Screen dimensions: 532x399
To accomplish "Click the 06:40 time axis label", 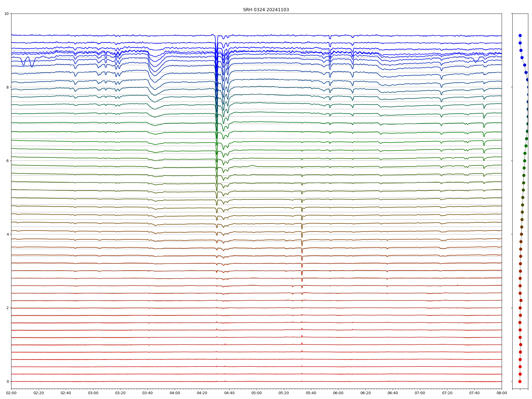I will [x=393, y=393].
